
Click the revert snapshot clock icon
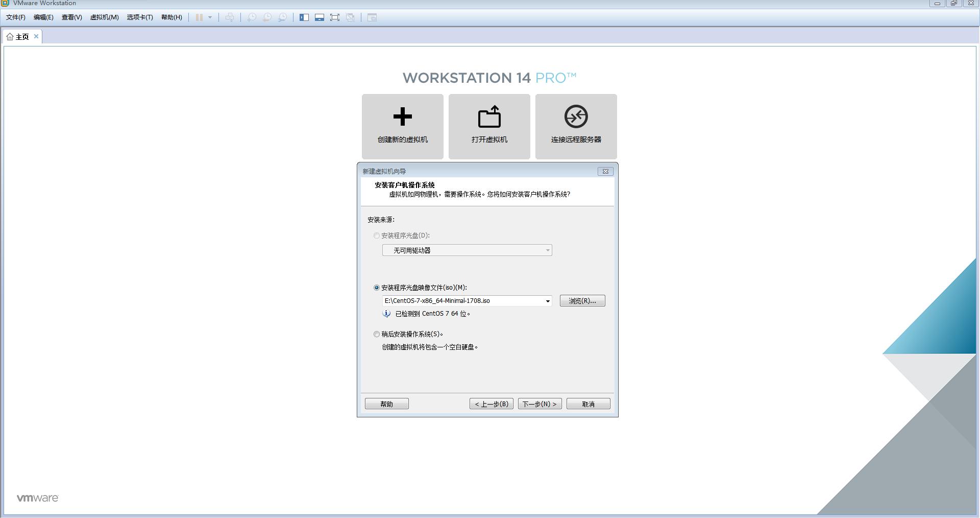pos(267,17)
